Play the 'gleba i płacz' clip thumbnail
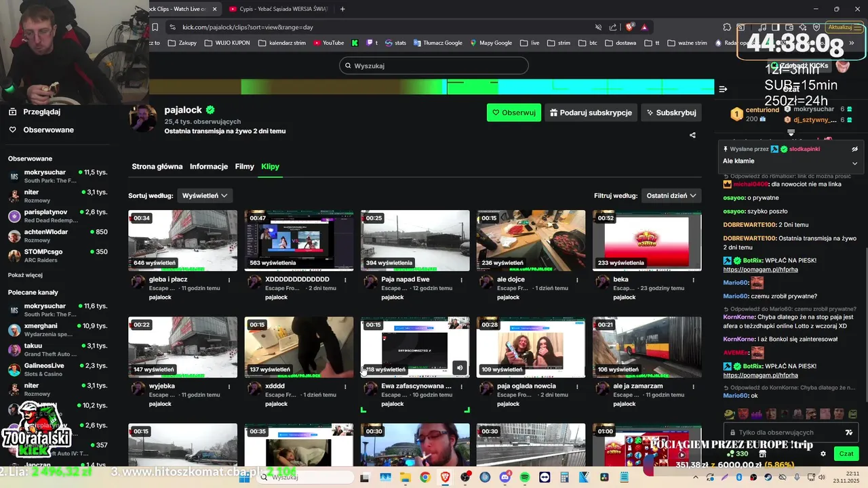This screenshot has height=488, width=868. click(183, 240)
